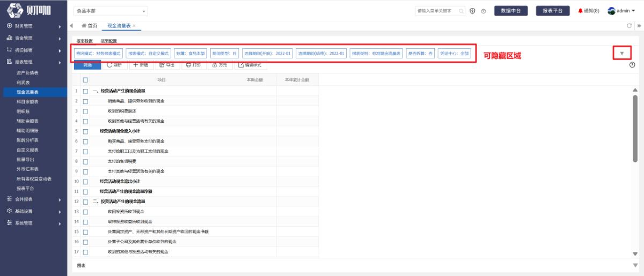Viewport: 644px width, 276px height.
Task: Click the scrollbar up arrow
Action: click(x=635, y=90)
